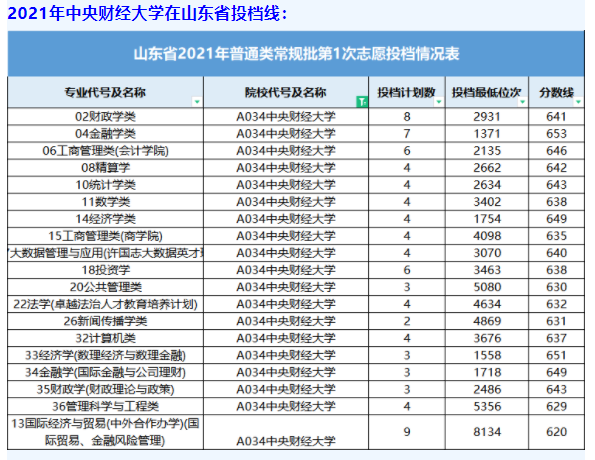This screenshot has width=595, height=460.
Task: Select the 专业代号及名称 header cell
Action: [x=105, y=92]
